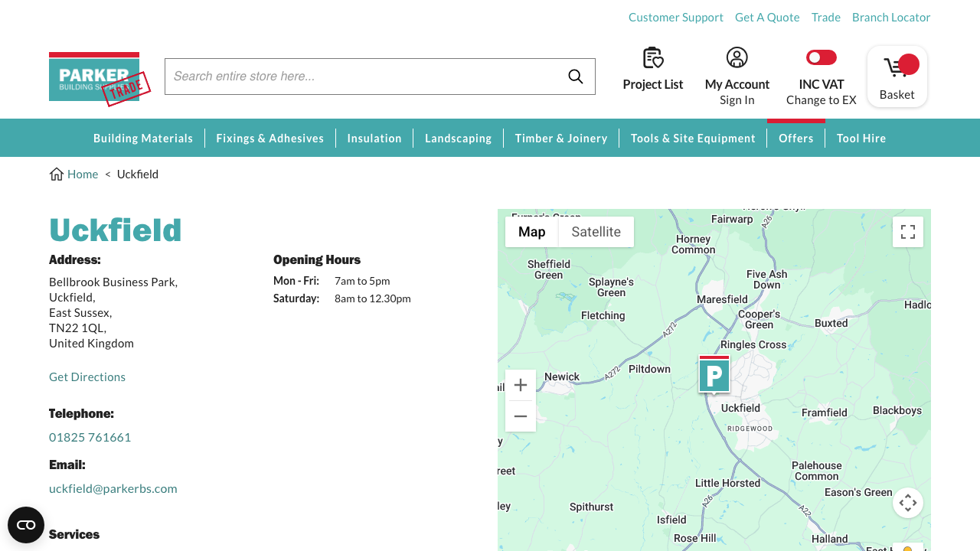Click the Parker branch map marker

point(714,375)
